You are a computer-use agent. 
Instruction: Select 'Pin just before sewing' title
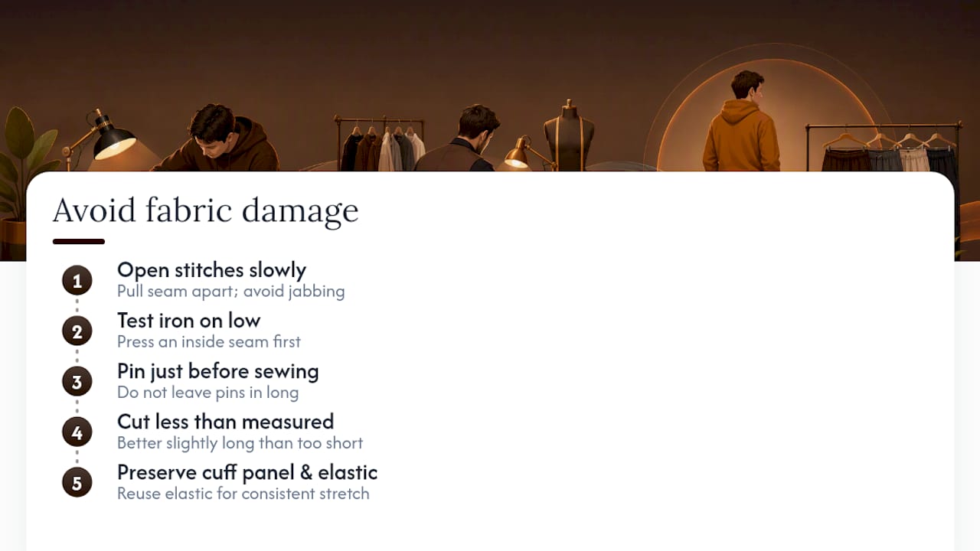[217, 371]
